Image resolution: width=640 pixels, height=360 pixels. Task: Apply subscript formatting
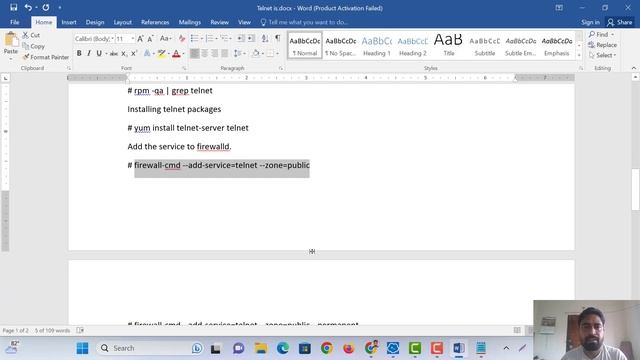click(124, 53)
